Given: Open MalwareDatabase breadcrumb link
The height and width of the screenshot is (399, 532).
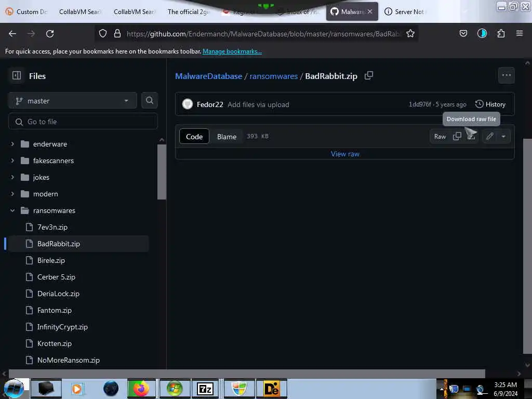Looking at the screenshot, I should (x=209, y=76).
